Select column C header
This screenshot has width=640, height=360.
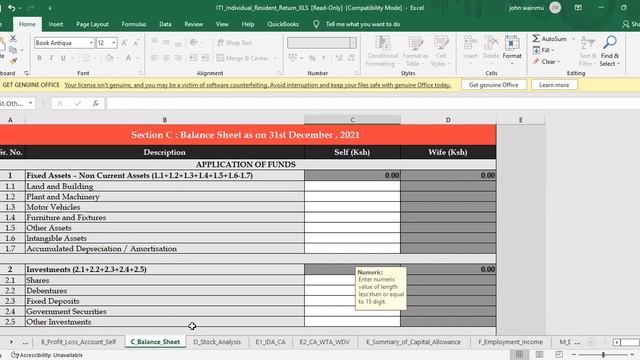tap(352, 120)
